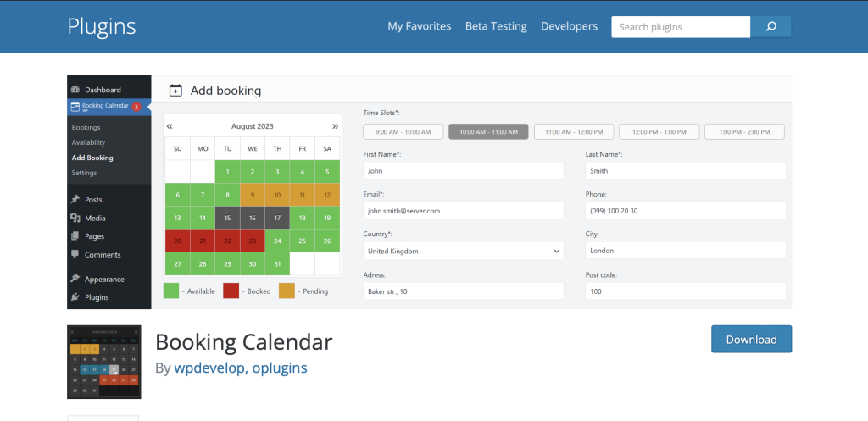Select available date August 1
Viewport: 868px width, 421px height.
click(227, 172)
